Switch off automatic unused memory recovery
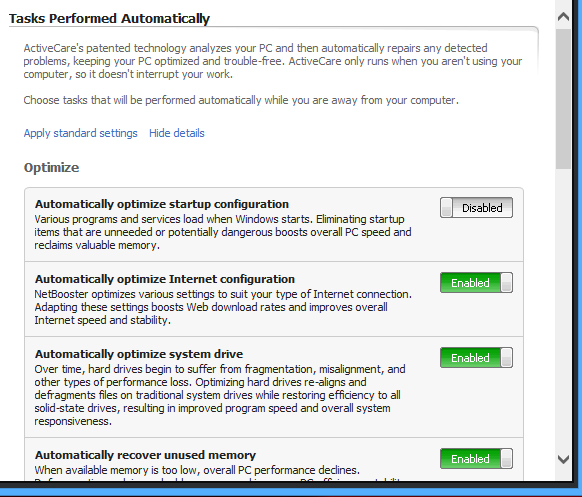582x497 pixels. click(476, 459)
